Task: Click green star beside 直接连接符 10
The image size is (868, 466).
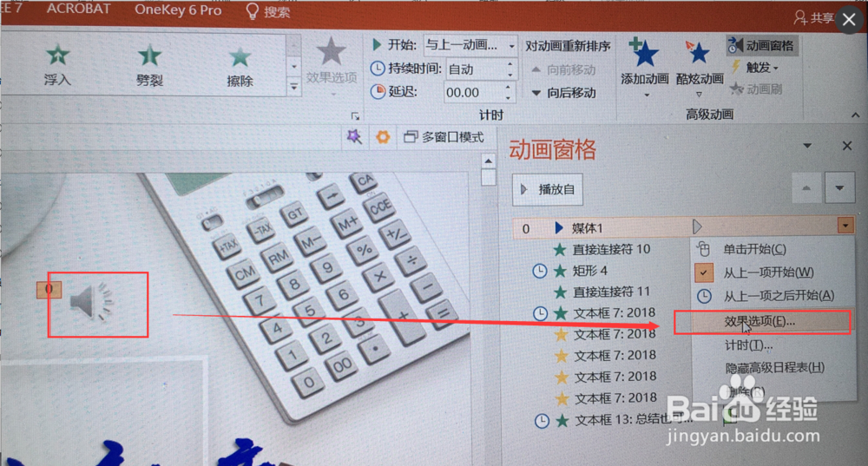Action: click(x=560, y=250)
